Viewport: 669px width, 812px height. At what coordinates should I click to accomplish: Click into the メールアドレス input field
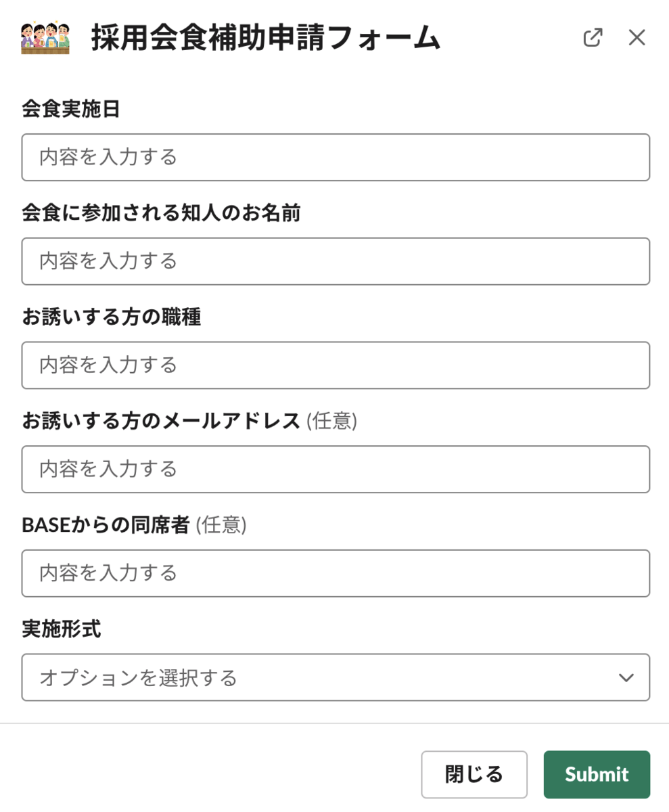[x=336, y=469]
